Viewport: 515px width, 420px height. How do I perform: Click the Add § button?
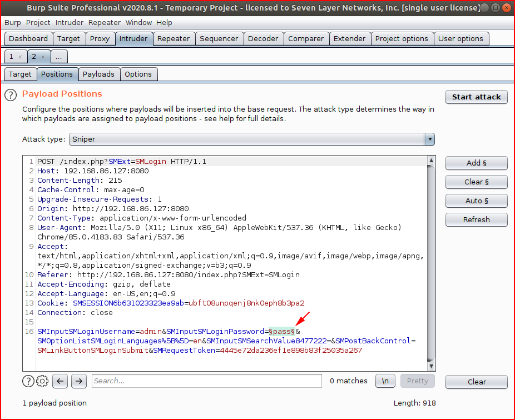[477, 163]
